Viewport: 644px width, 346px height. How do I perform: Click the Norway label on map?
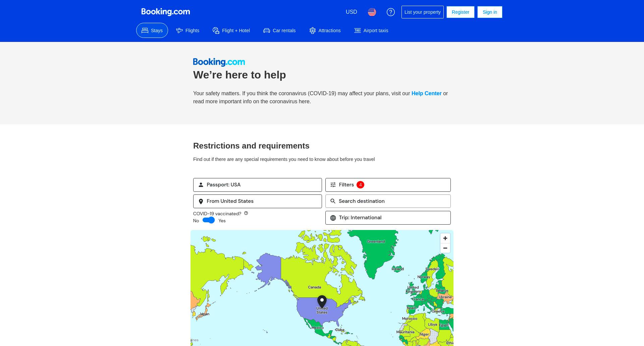point(424,277)
